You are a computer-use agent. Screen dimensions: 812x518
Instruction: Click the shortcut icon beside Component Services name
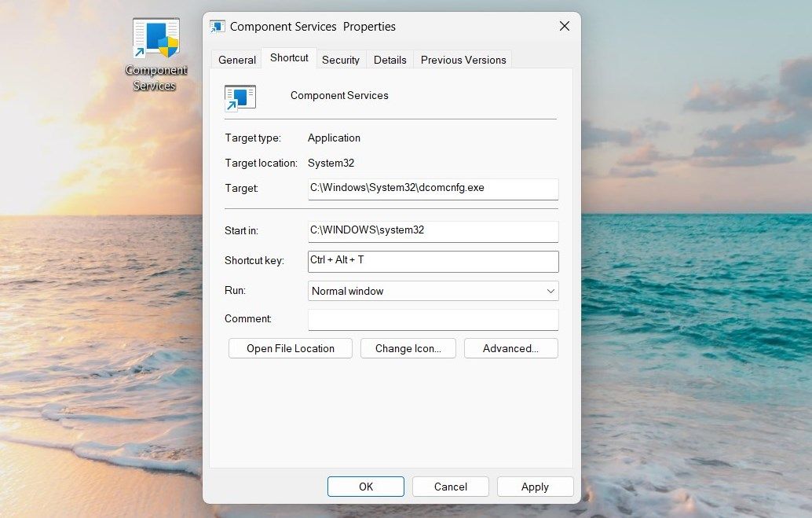click(x=240, y=97)
